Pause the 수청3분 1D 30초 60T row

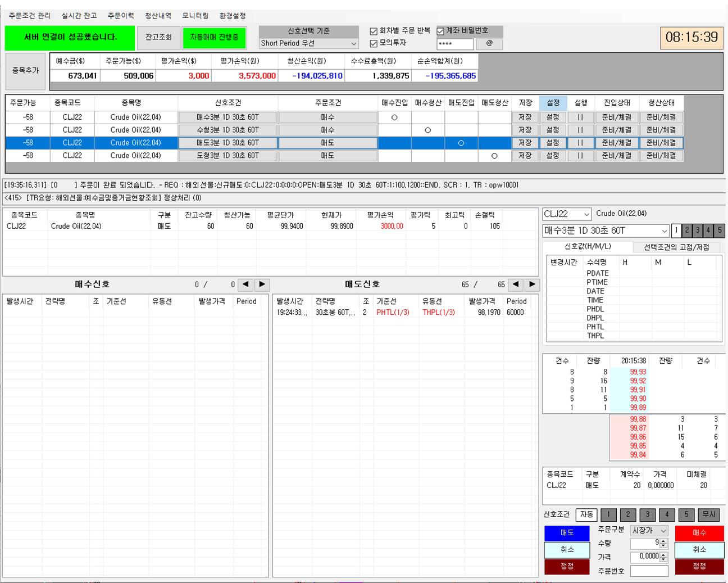(580, 130)
